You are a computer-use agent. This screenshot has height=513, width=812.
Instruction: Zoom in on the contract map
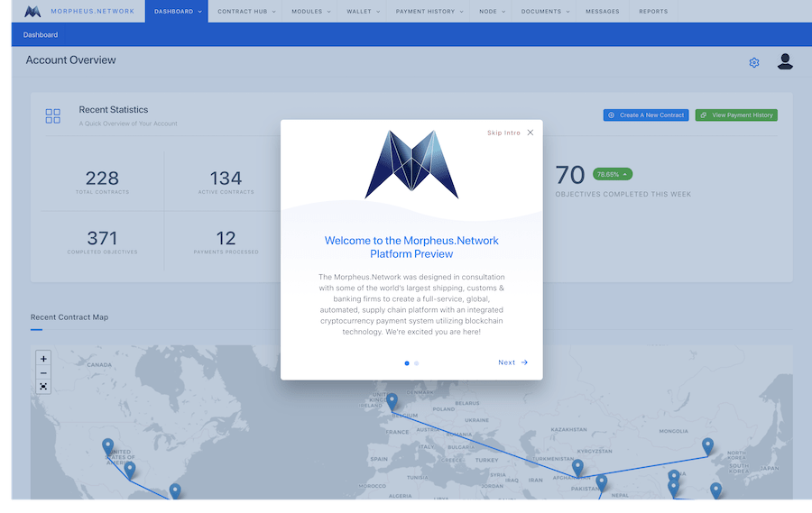click(43, 358)
